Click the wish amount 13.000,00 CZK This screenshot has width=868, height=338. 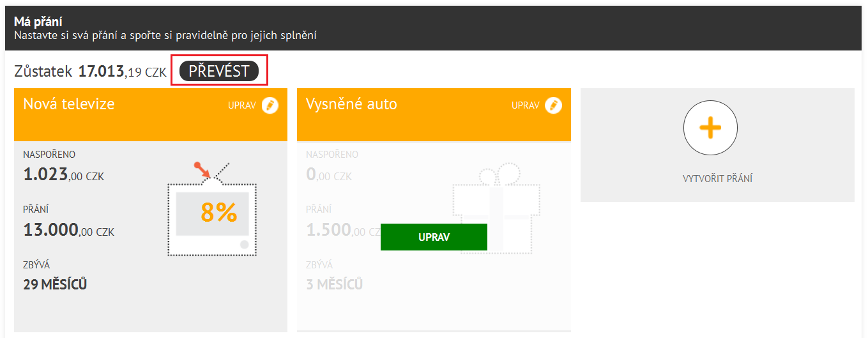69,230
